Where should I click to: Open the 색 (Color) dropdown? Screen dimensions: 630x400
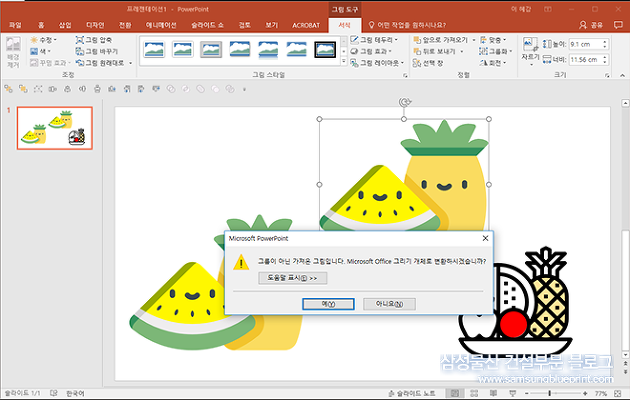coord(41,51)
